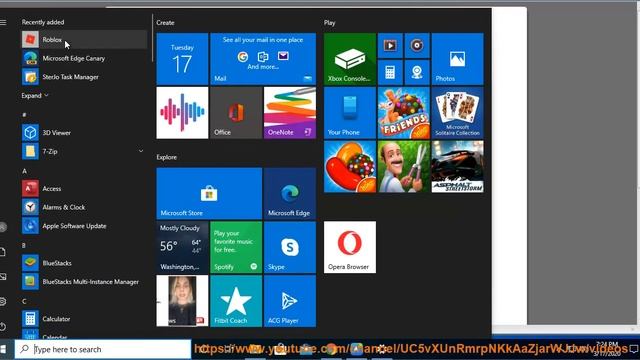The width and height of the screenshot is (640, 360).
Task: Open Settings gear in Start sidebar
Action: [x=3, y=302]
